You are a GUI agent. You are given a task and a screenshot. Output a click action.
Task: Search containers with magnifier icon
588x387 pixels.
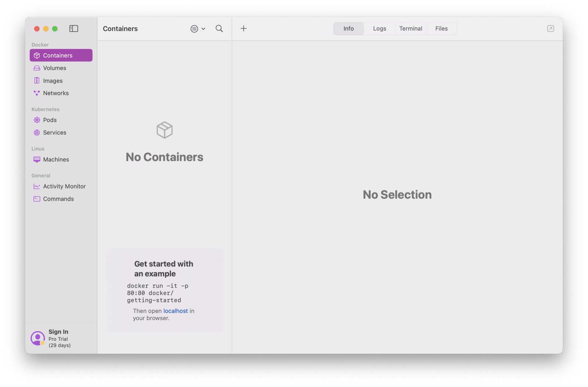pyautogui.click(x=219, y=29)
